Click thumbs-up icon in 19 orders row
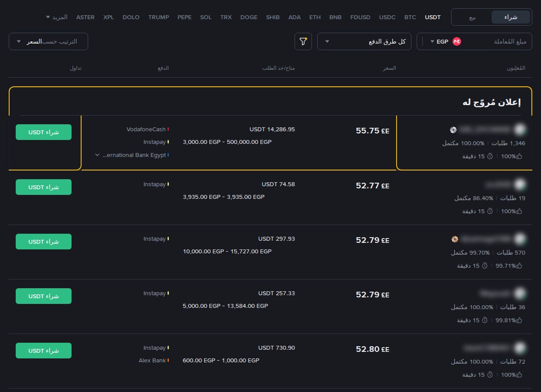The image size is (541, 392). tap(519, 211)
